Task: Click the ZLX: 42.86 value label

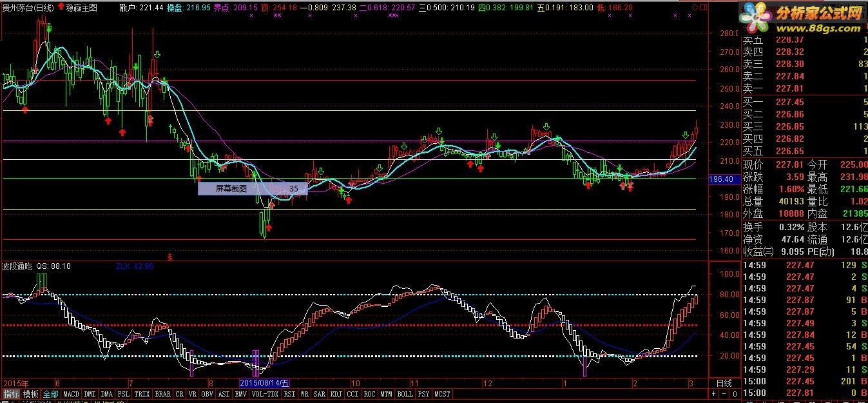Action: (x=135, y=266)
